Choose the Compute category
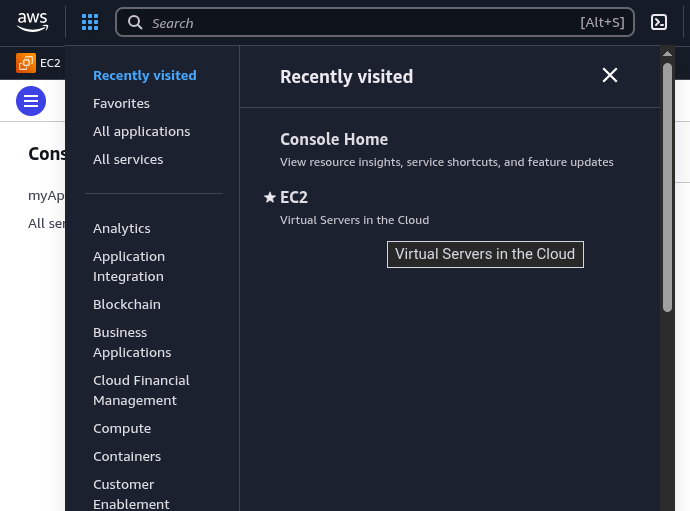 point(122,428)
